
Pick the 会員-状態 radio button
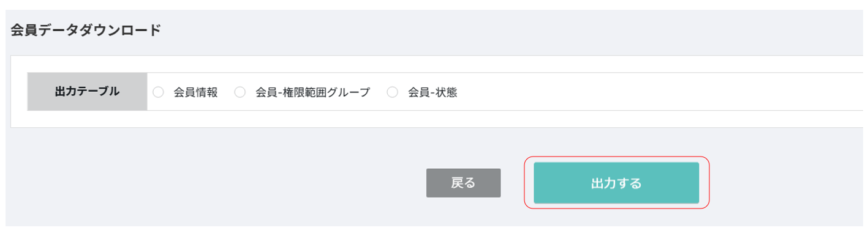click(x=393, y=92)
